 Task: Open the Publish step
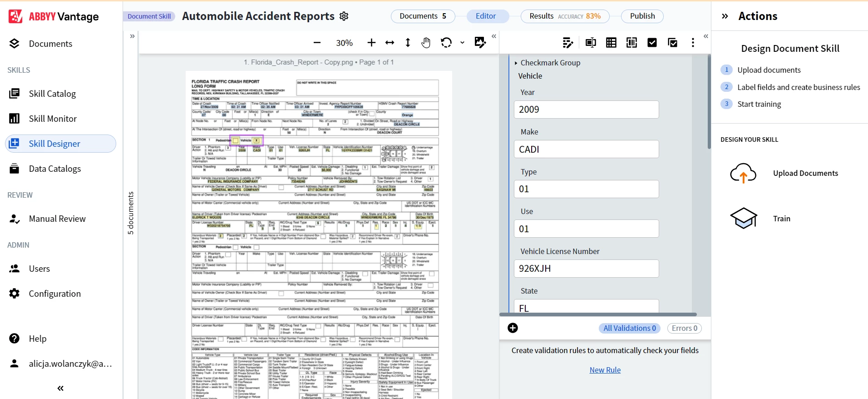(x=642, y=16)
